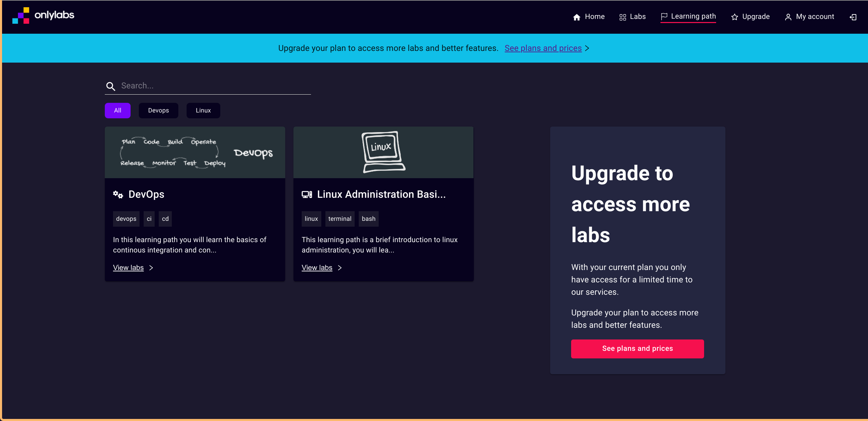Go to the Labs page
The width and height of the screenshot is (868, 421).
(632, 17)
